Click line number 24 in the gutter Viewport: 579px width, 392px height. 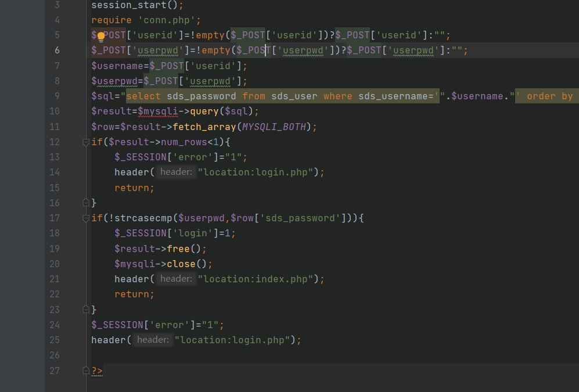tap(54, 325)
